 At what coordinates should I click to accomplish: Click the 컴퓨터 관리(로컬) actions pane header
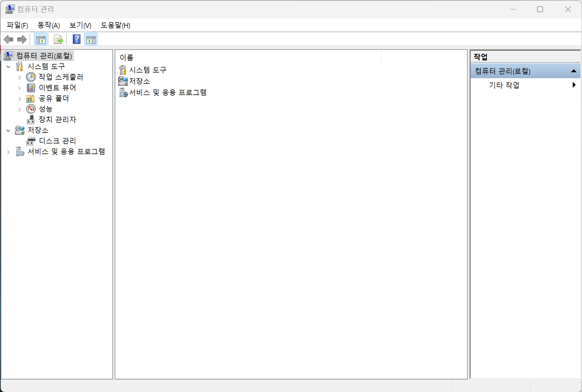pyautogui.click(x=525, y=71)
